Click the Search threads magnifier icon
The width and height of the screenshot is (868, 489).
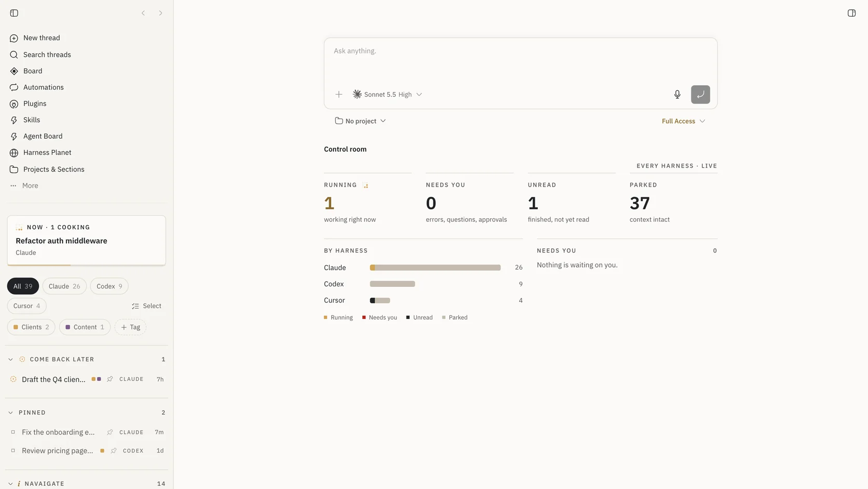click(14, 55)
